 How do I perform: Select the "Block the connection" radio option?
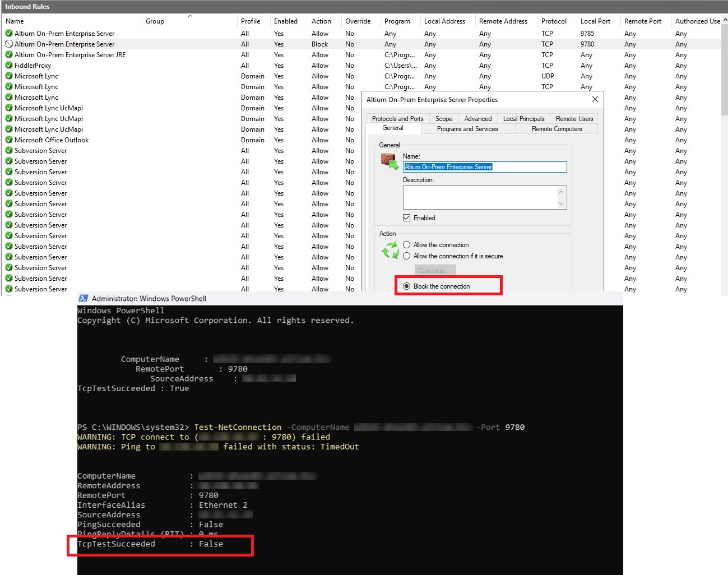407,286
